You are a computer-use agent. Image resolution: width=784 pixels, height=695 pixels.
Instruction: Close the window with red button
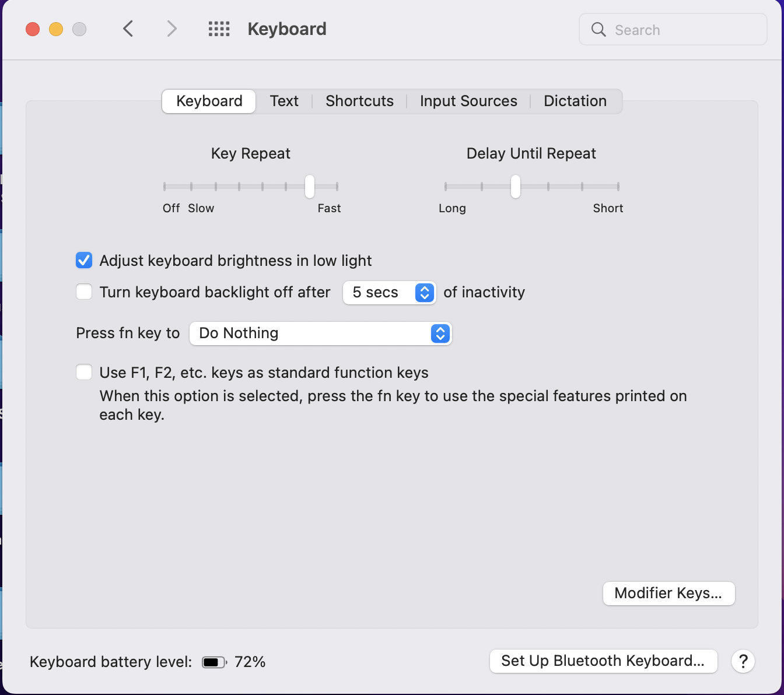tap(33, 29)
